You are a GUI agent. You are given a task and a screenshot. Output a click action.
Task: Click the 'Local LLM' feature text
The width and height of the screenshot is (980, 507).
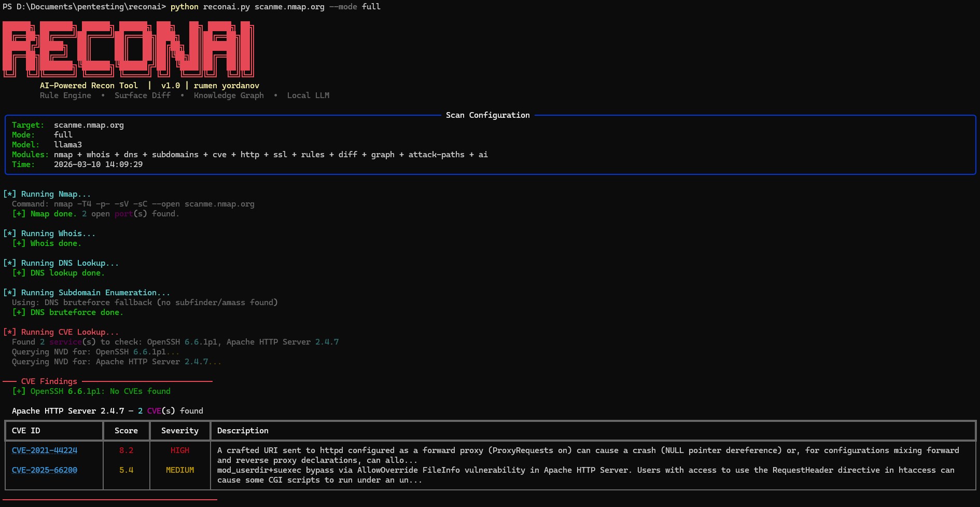(308, 95)
